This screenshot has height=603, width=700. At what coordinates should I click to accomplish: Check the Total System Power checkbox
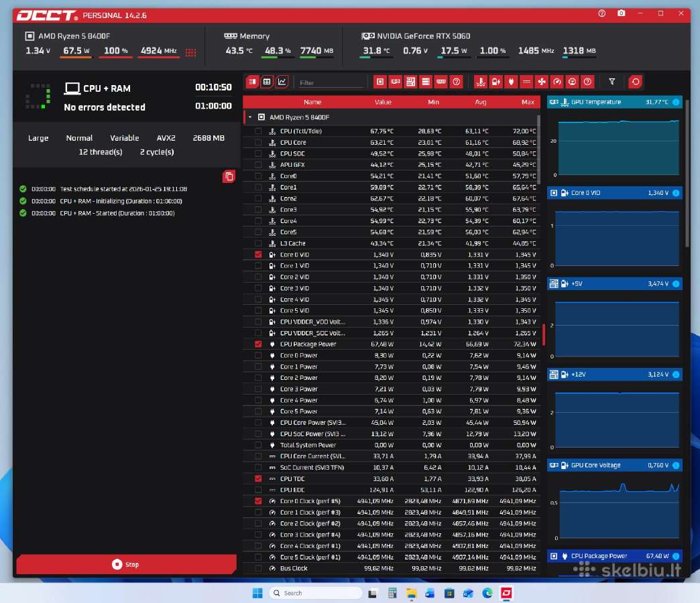point(258,445)
